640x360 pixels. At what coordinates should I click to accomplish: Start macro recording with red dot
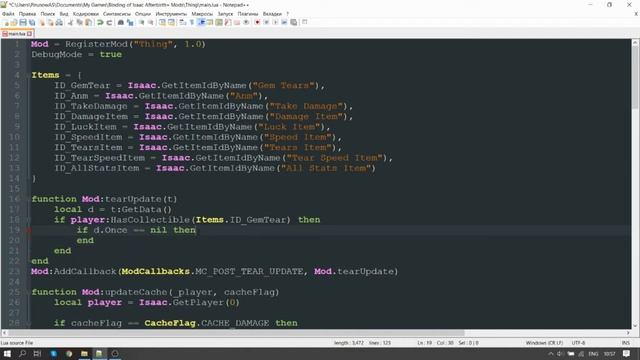click(258, 22)
